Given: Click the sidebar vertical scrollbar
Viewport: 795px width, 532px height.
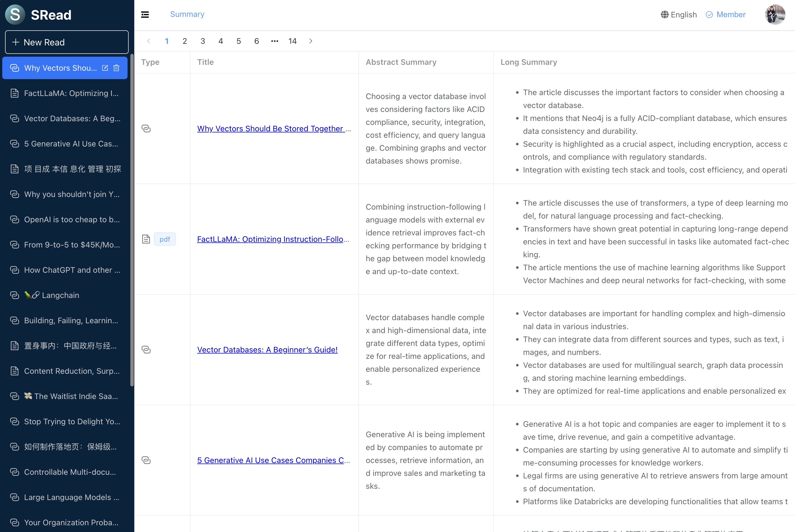Looking at the screenshot, I should tap(132, 221).
